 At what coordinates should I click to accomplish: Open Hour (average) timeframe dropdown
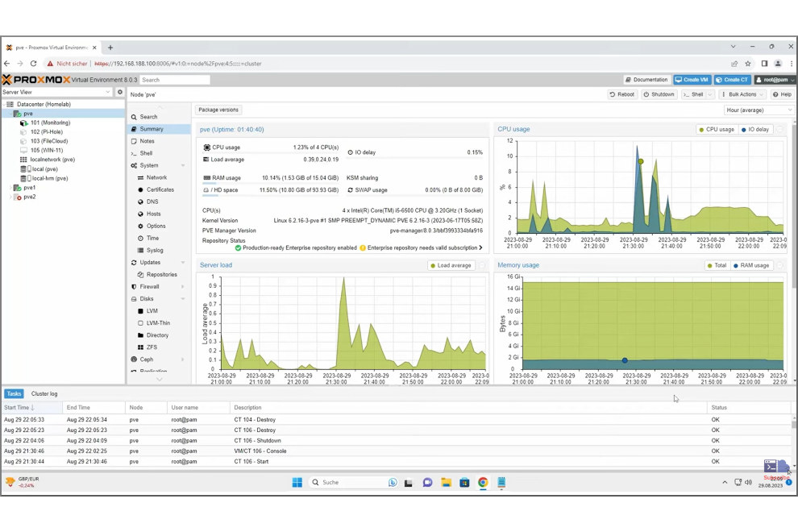tap(759, 110)
